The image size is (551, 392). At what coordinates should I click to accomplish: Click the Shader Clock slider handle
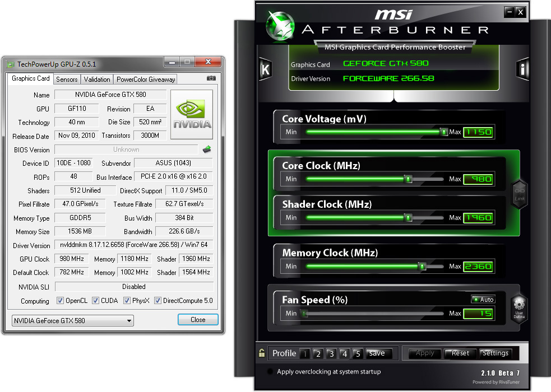click(x=408, y=218)
